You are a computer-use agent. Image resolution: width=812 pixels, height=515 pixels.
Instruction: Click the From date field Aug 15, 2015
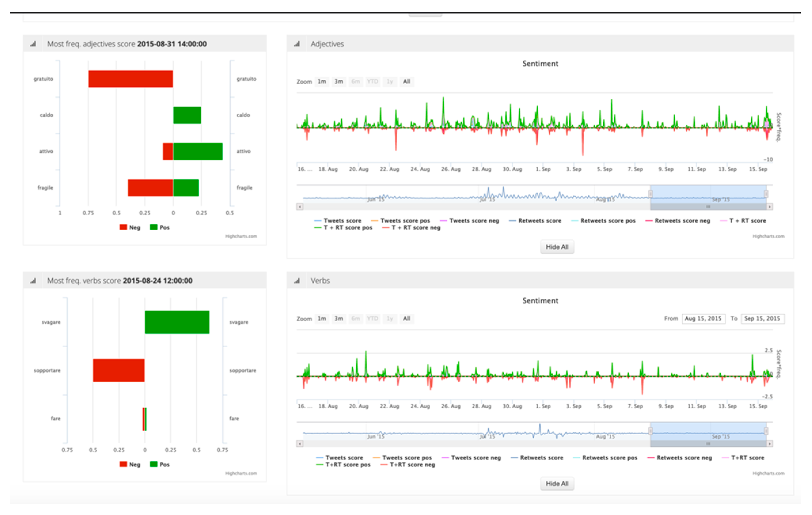click(x=703, y=318)
